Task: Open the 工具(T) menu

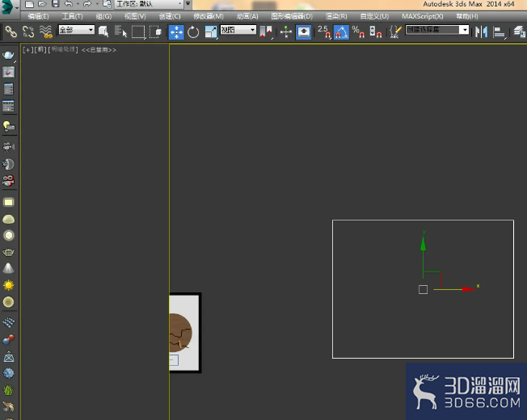Action: point(72,16)
